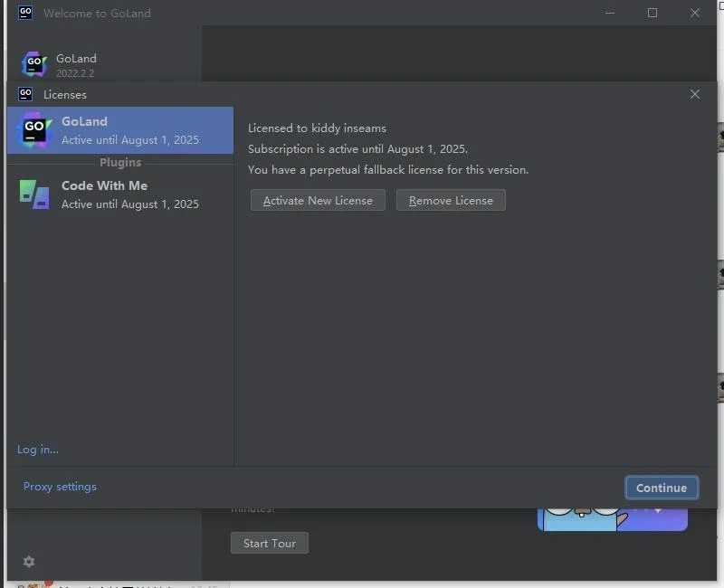Click the Licenses dialog title icon

tap(25, 94)
